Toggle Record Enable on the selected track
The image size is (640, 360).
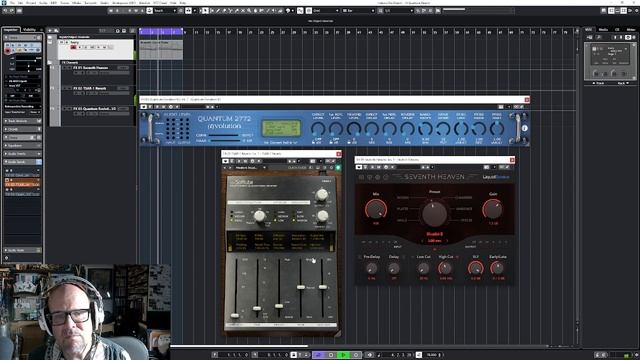73,47
